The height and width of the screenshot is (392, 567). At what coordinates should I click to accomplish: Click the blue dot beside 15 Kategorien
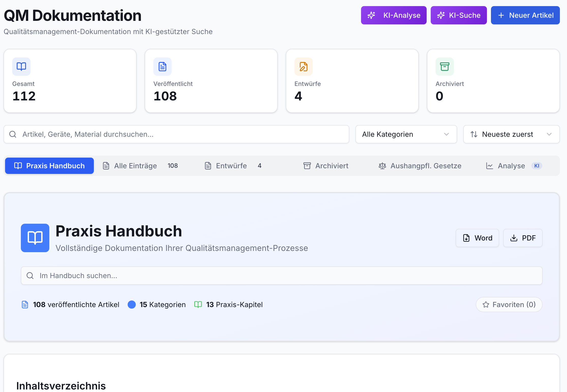(132, 305)
